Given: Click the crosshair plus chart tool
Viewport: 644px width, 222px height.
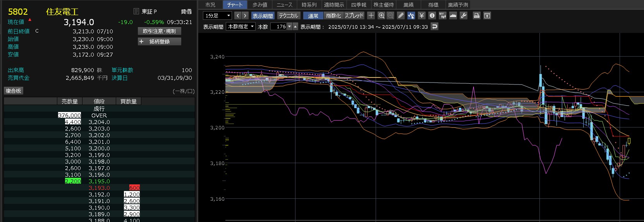Looking at the screenshot, I should click(x=371, y=15).
